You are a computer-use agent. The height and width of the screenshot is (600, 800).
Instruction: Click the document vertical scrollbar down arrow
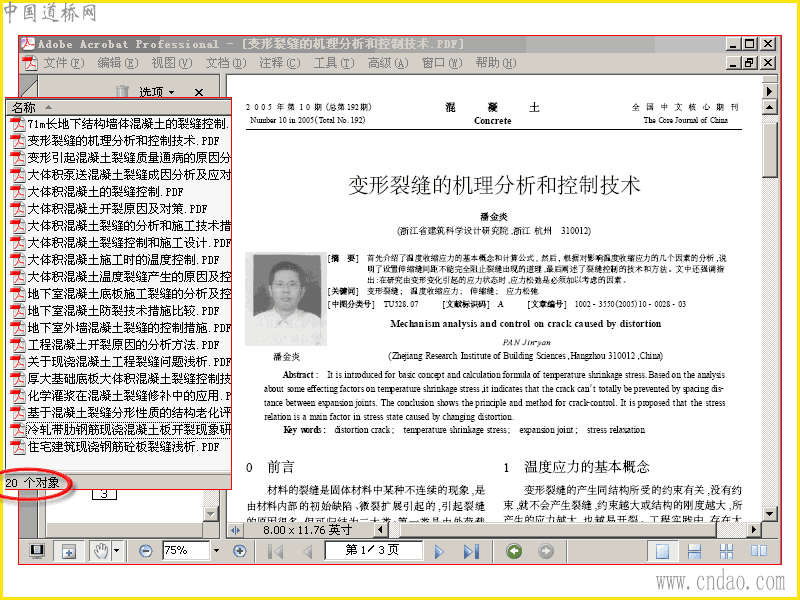pos(769,513)
